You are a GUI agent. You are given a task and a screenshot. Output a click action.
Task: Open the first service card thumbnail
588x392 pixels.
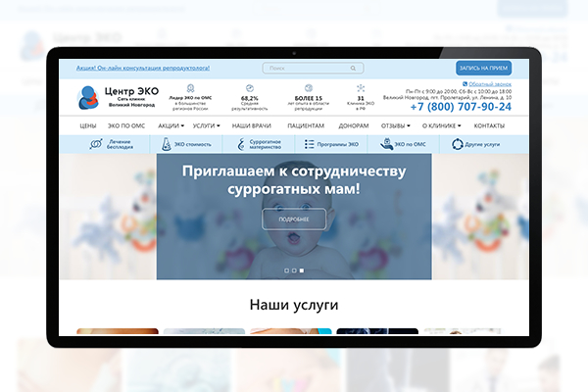click(118, 331)
